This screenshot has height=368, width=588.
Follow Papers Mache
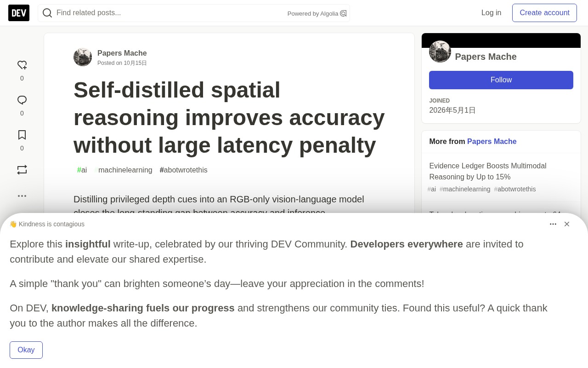pos(501,80)
